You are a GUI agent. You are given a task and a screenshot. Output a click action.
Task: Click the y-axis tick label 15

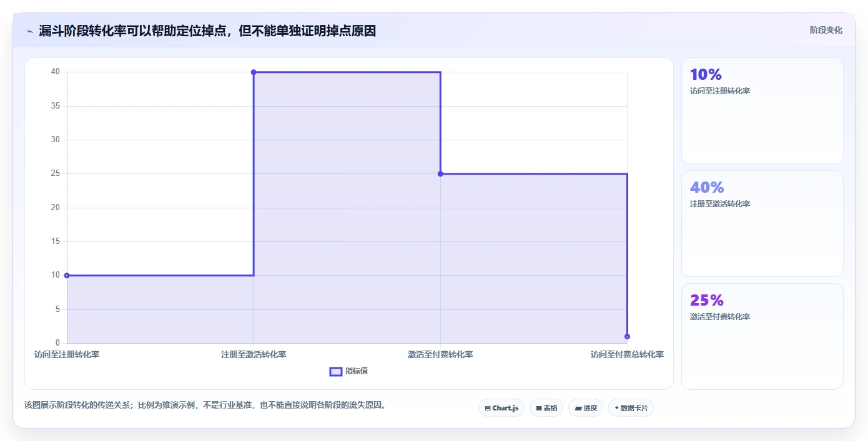(56, 241)
